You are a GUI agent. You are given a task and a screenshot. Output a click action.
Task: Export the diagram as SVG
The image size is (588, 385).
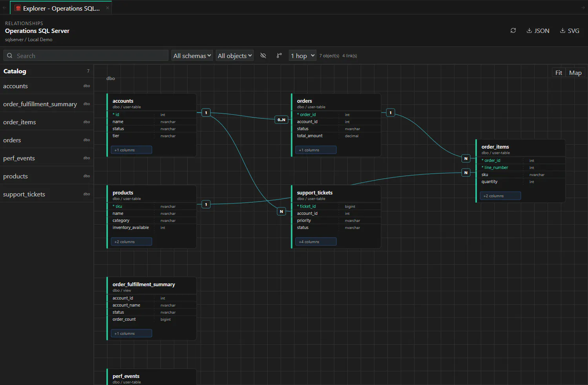570,31
